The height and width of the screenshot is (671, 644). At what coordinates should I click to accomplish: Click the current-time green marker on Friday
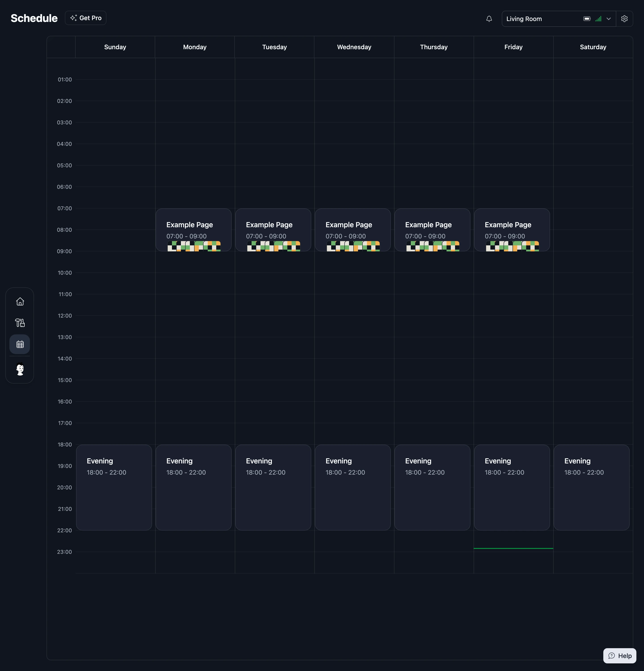[x=513, y=548]
